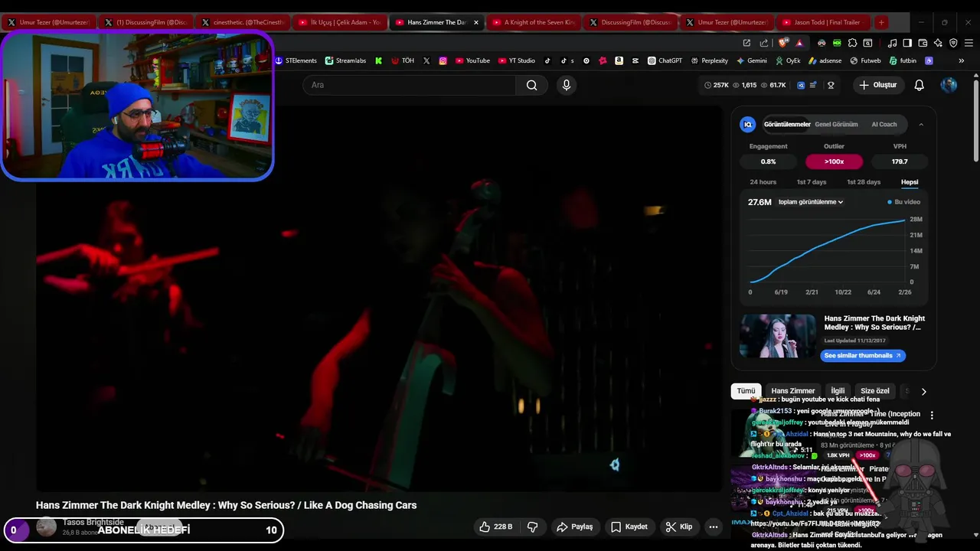Image resolution: width=980 pixels, height=551 pixels.
Task: Open YouTube notifications bell
Action: click(x=919, y=85)
